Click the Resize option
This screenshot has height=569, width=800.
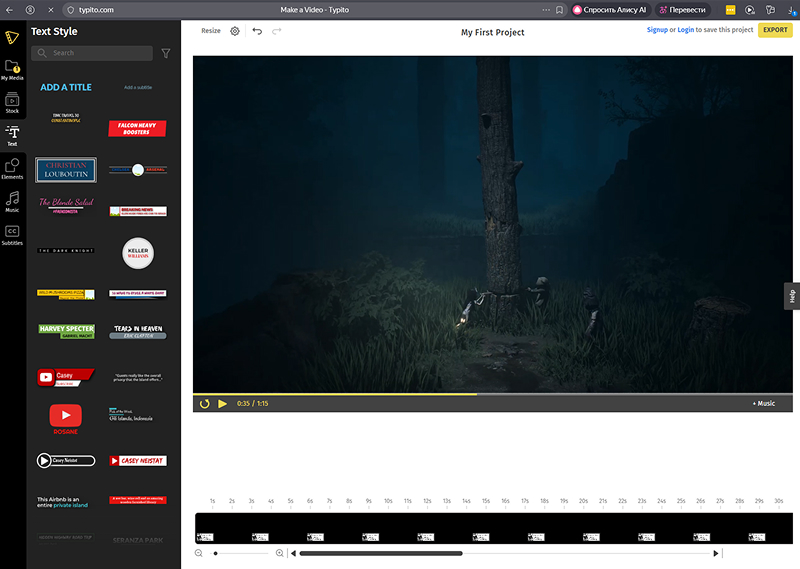point(211,31)
